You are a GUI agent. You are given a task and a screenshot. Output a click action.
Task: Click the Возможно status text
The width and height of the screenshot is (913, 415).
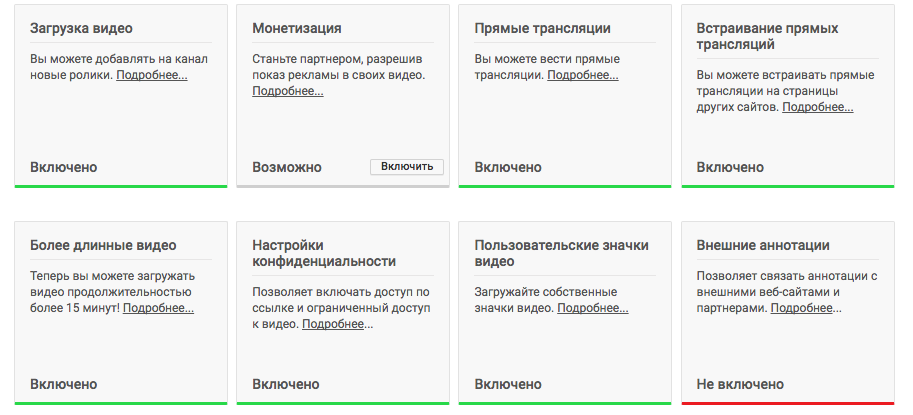tap(287, 167)
